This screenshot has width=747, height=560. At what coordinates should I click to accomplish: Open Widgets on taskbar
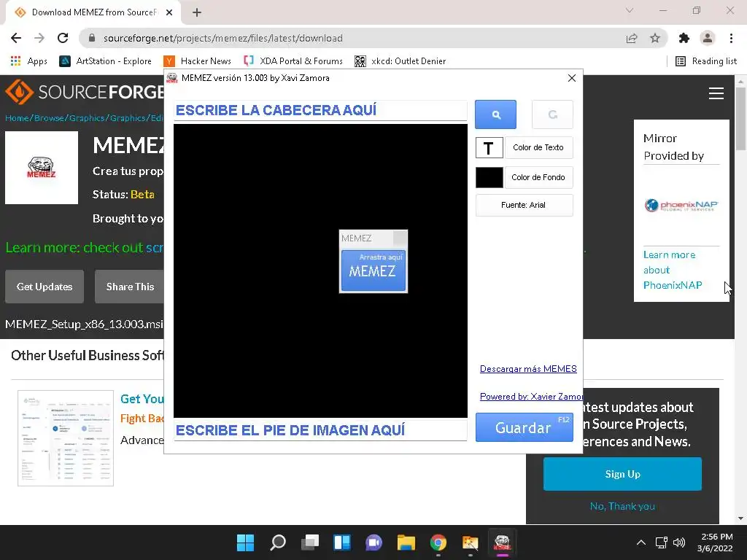coord(342,542)
